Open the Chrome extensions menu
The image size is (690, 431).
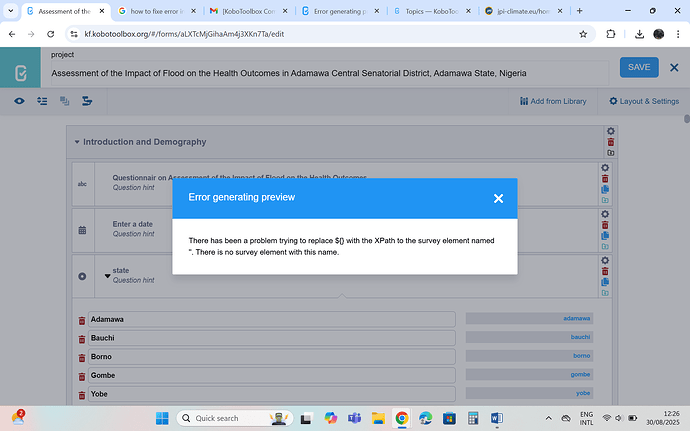click(x=610, y=34)
